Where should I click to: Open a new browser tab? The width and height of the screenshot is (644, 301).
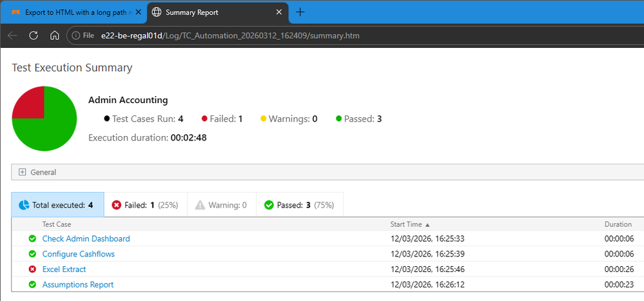(300, 12)
